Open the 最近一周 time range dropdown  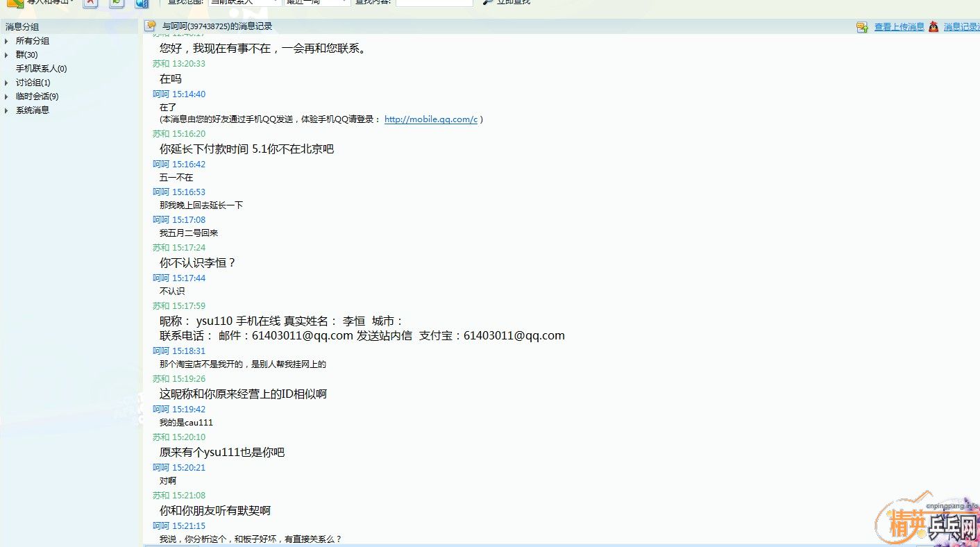tap(317, 2)
